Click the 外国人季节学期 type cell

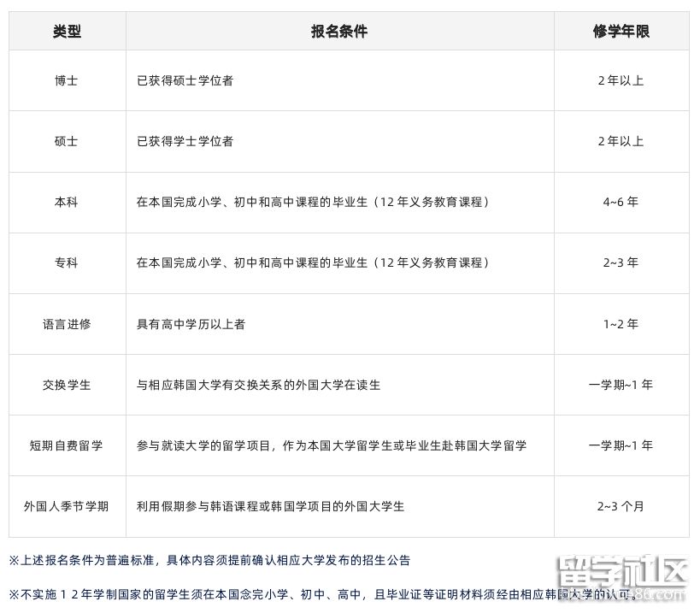[x=67, y=506]
